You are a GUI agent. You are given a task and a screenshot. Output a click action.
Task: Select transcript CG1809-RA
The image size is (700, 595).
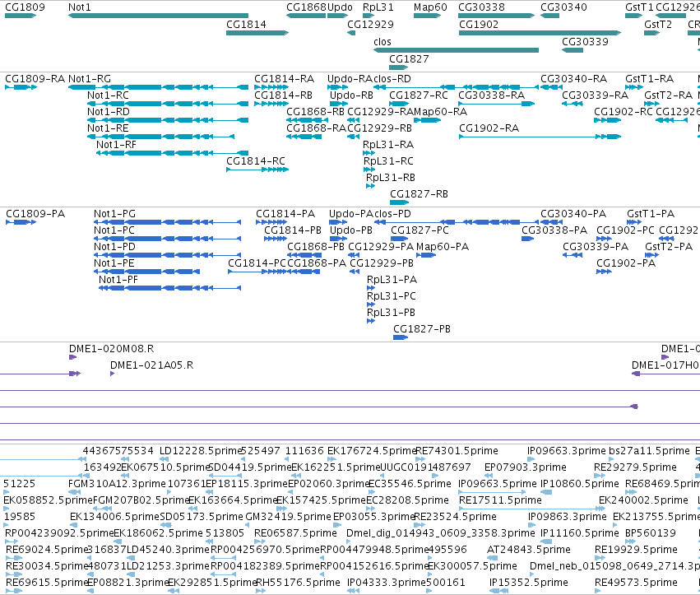pyautogui.click(x=21, y=87)
